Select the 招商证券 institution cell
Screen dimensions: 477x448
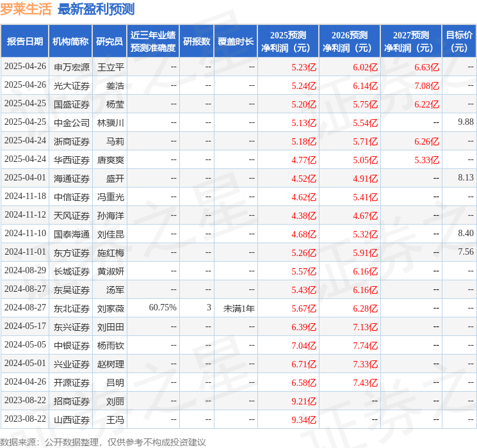click(72, 401)
